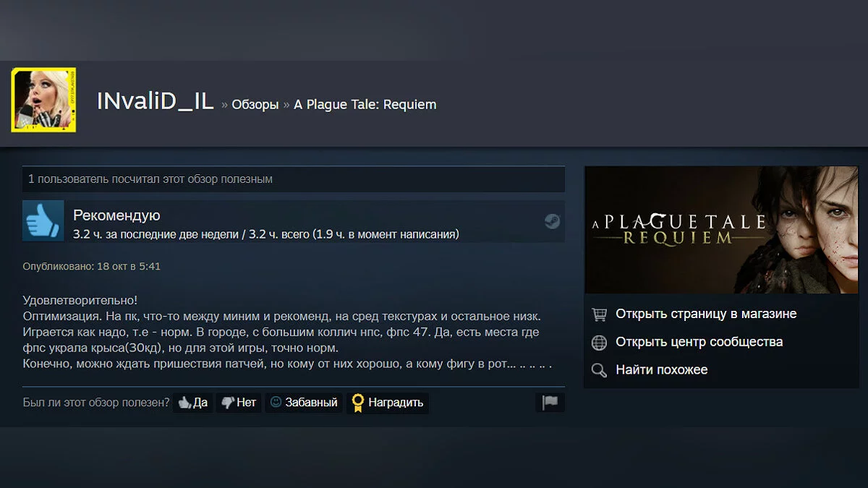Viewport: 868px width, 488px height.
Task: Open A Plague Tale: Requiem breadcrumb link
Action: tap(365, 105)
